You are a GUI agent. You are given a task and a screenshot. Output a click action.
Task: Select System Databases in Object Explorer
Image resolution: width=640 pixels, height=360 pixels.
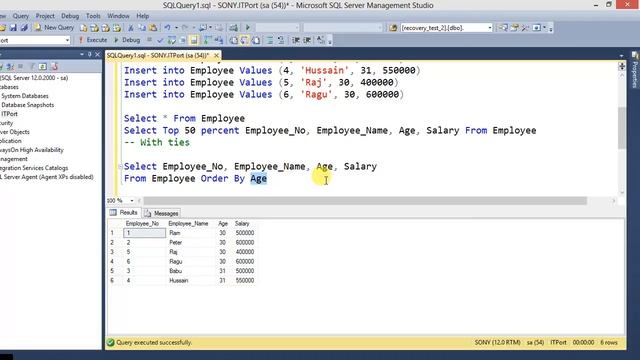(x=25, y=96)
